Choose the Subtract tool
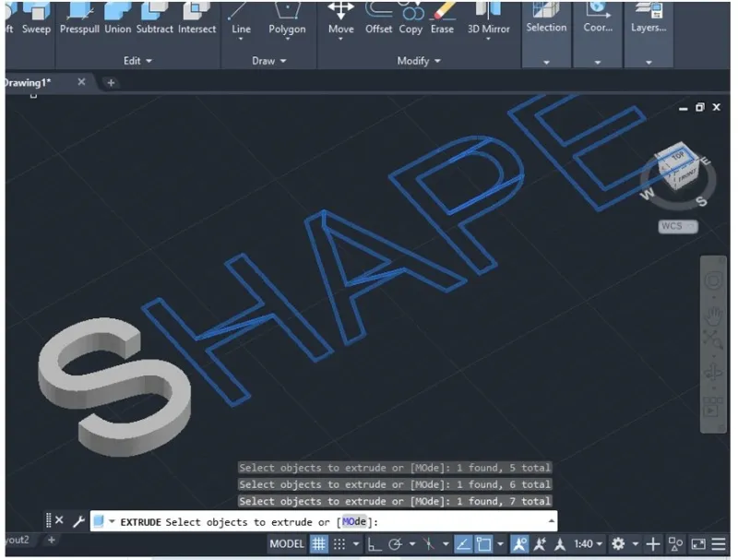Screen dimensions: 738x560 [154, 18]
